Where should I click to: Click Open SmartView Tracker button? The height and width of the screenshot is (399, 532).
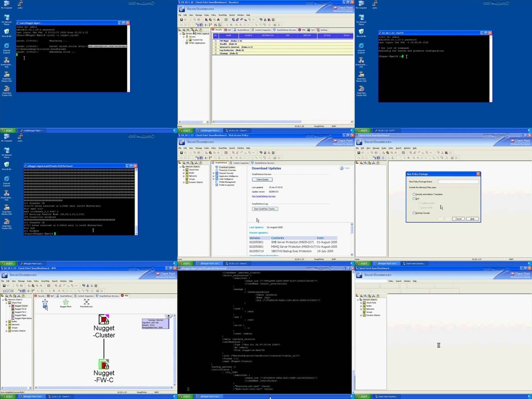coord(265,209)
